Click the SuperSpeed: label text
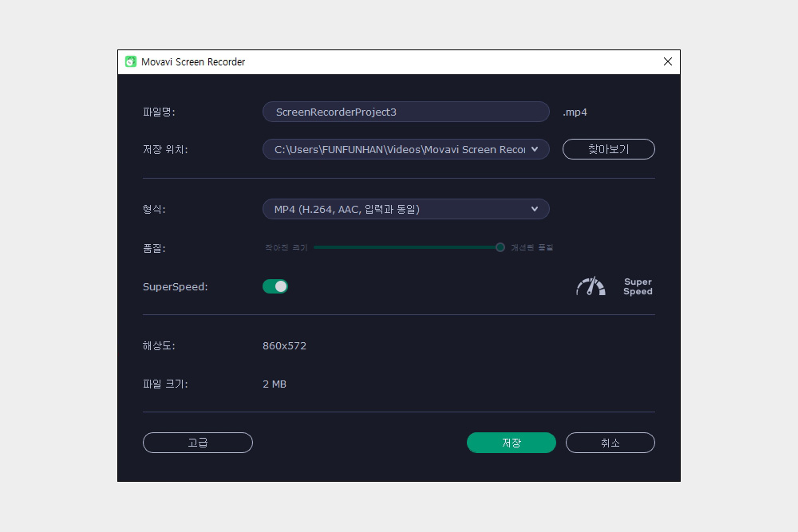798x532 pixels. (176, 287)
